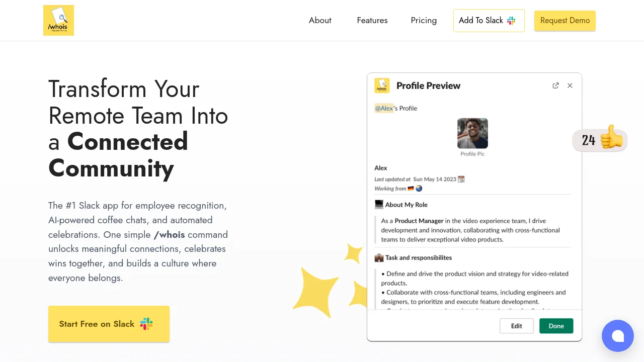Click the 'Task and responsibilites' heading
Viewport: 644px width, 362px height.
(419, 257)
